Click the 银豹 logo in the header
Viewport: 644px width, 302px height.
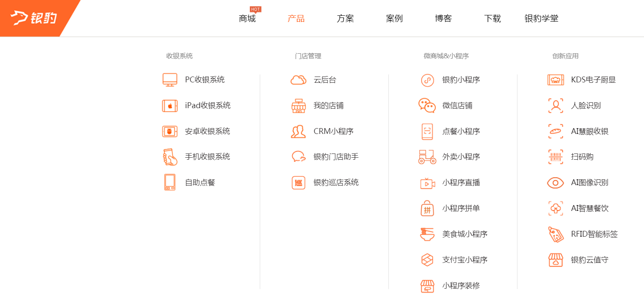pos(34,18)
